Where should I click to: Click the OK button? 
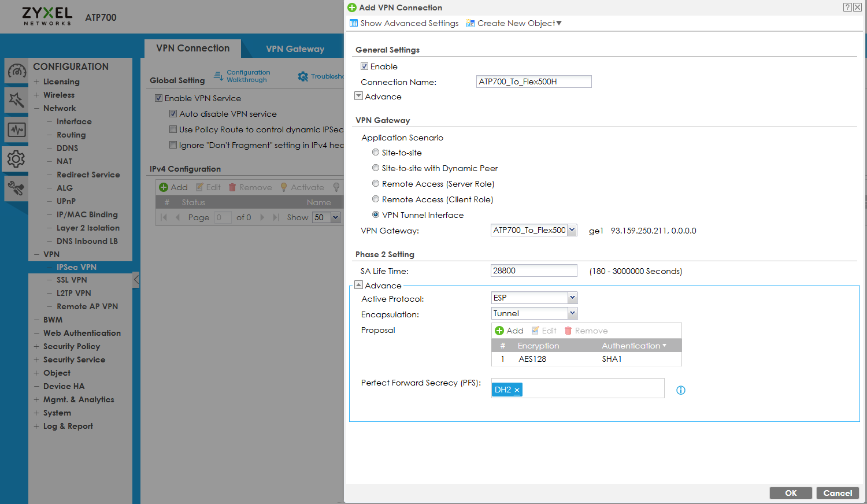click(791, 492)
